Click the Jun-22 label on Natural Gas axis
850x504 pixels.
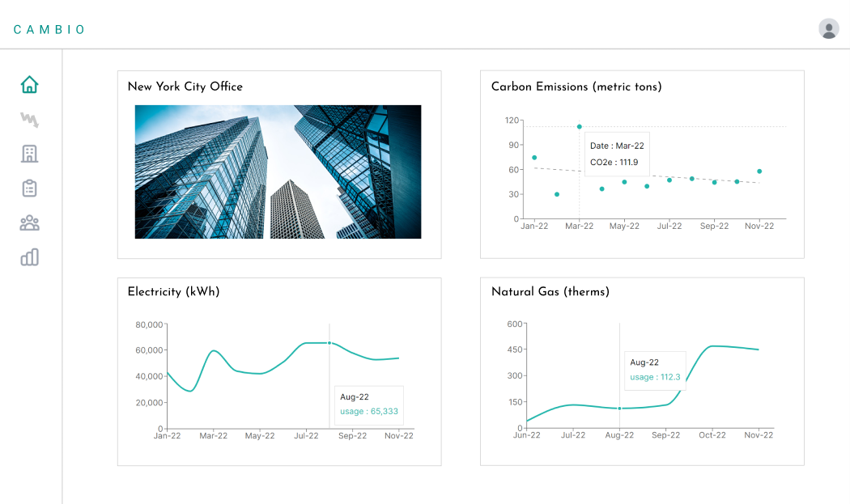[x=527, y=435]
